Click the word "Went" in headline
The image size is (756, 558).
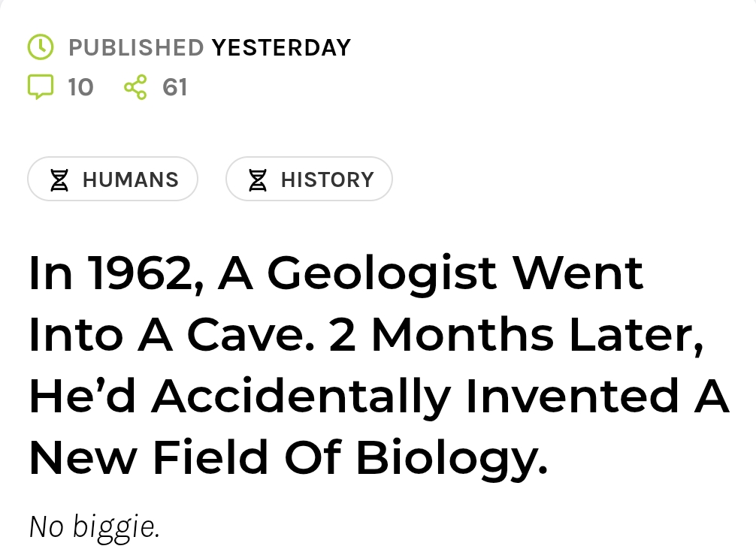tap(578, 273)
